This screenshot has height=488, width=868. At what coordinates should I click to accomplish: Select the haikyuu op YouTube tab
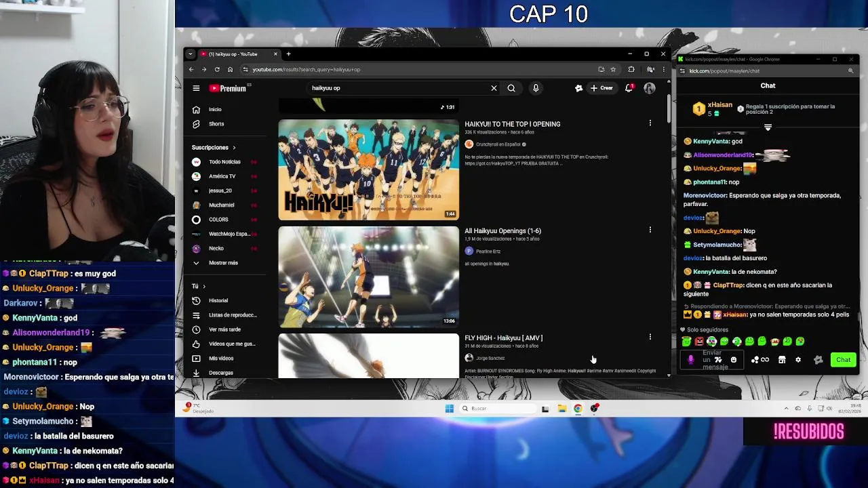coord(238,54)
